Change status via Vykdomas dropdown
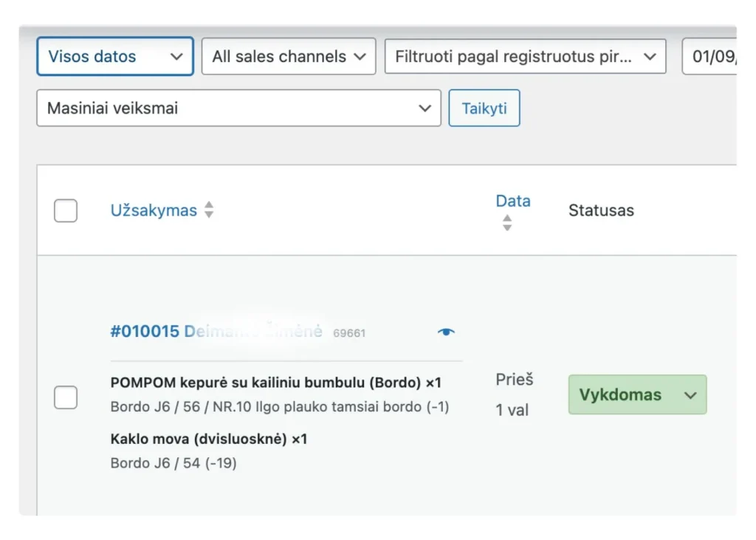This screenshot has width=756, height=540. pos(637,394)
